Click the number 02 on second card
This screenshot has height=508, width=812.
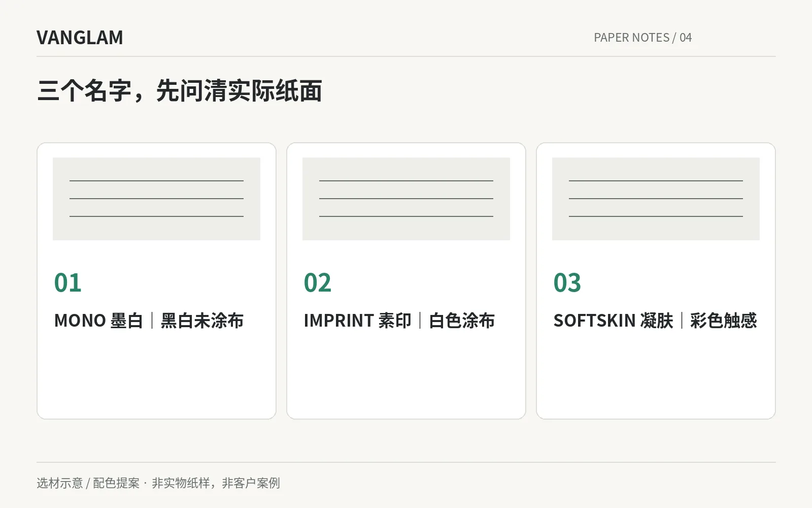(317, 282)
